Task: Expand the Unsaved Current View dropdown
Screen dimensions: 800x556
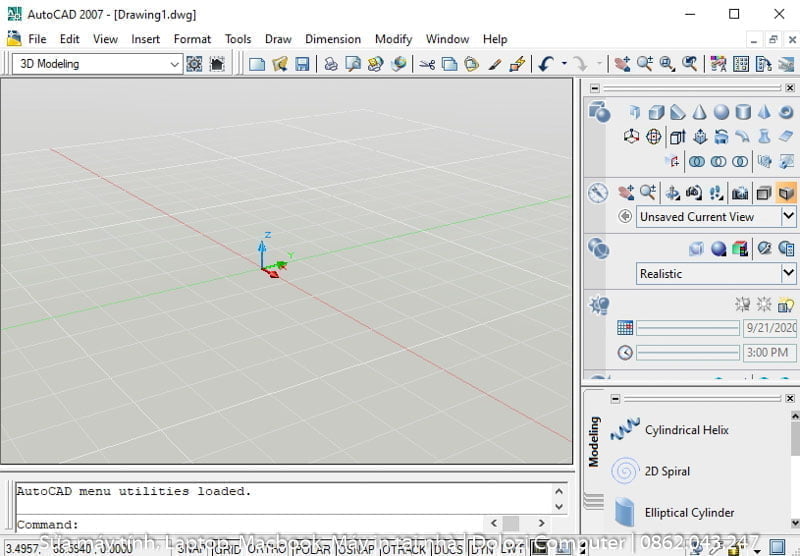Action: coord(788,217)
